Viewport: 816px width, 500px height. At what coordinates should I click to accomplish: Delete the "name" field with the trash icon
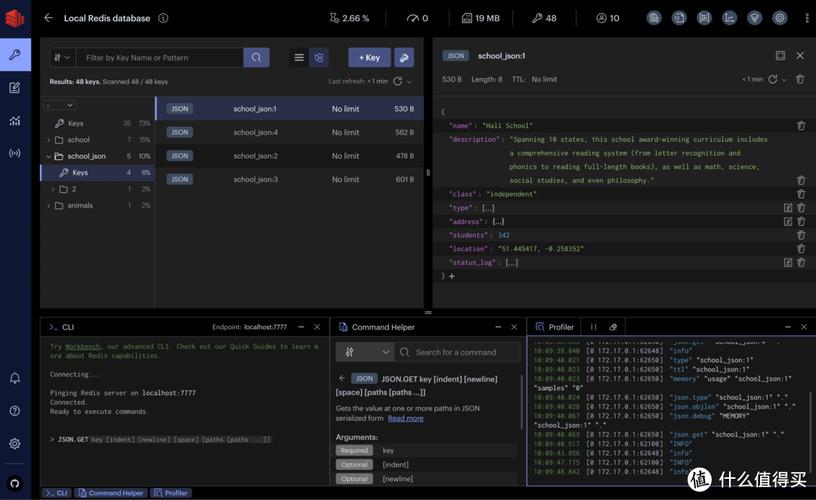800,126
